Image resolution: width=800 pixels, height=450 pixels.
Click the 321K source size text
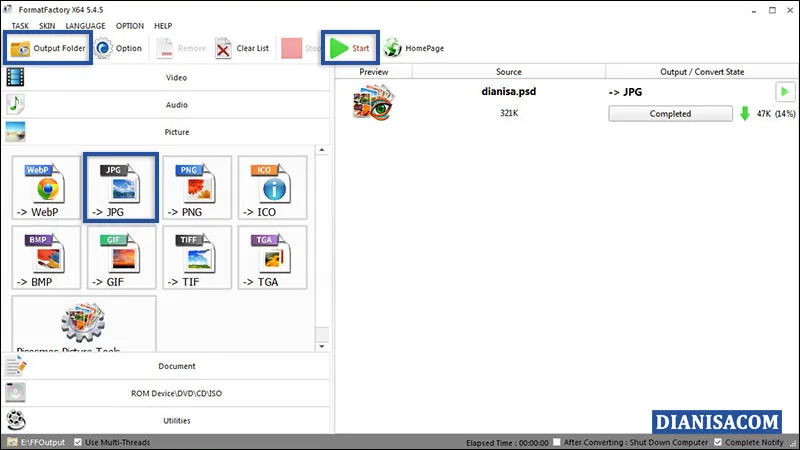click(509, 113)
